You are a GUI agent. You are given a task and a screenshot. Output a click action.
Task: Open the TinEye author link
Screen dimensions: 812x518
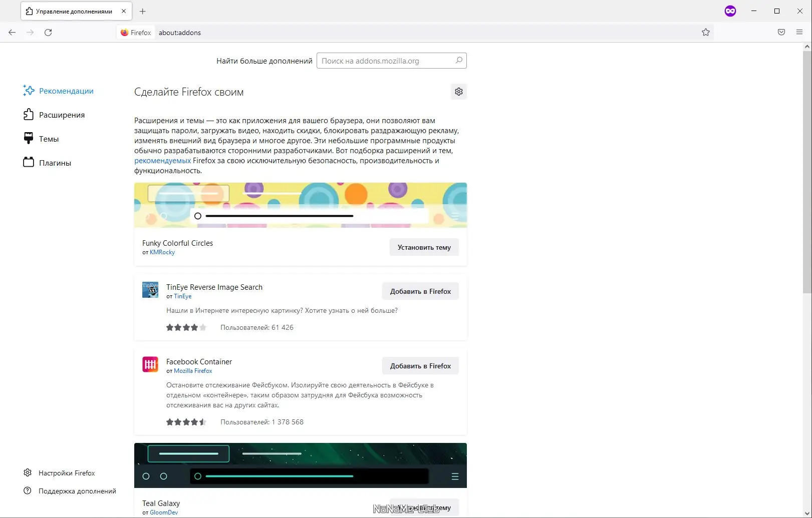183,296
